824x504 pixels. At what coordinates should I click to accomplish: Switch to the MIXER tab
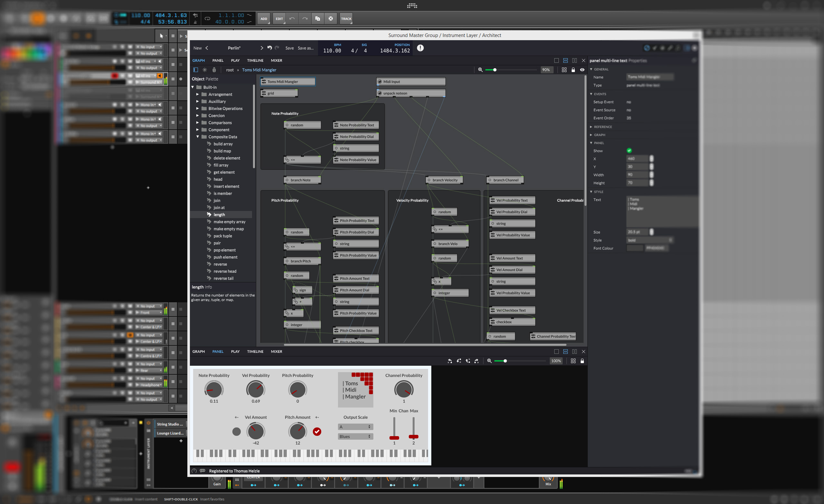point(276,60)
